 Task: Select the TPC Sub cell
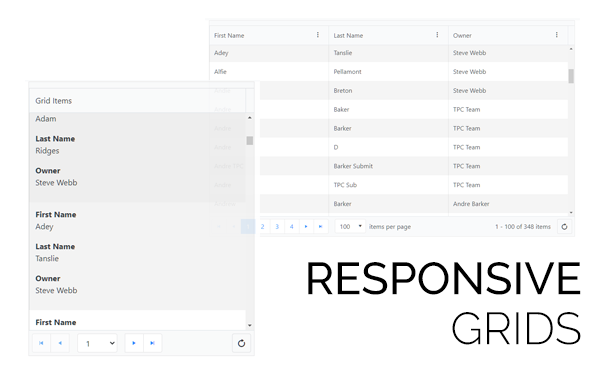(x=388, y=185)
